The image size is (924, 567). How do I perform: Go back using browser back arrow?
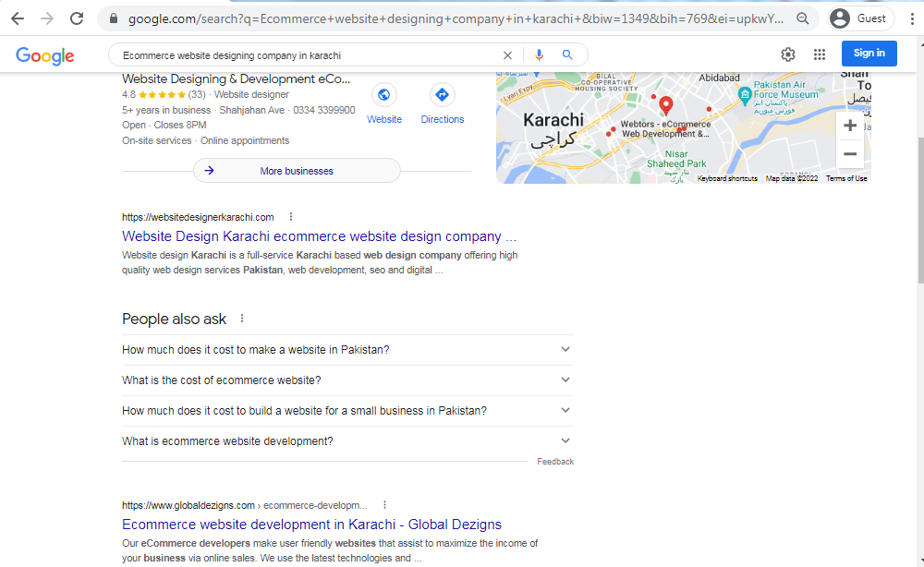[18, 18]
